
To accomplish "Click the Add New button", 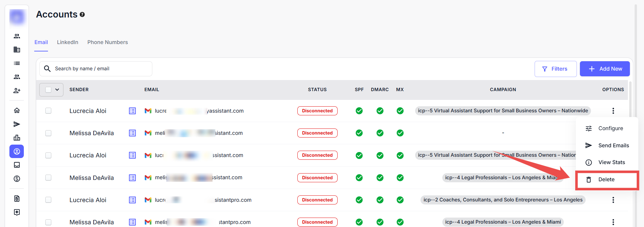I will pos(604,69).
